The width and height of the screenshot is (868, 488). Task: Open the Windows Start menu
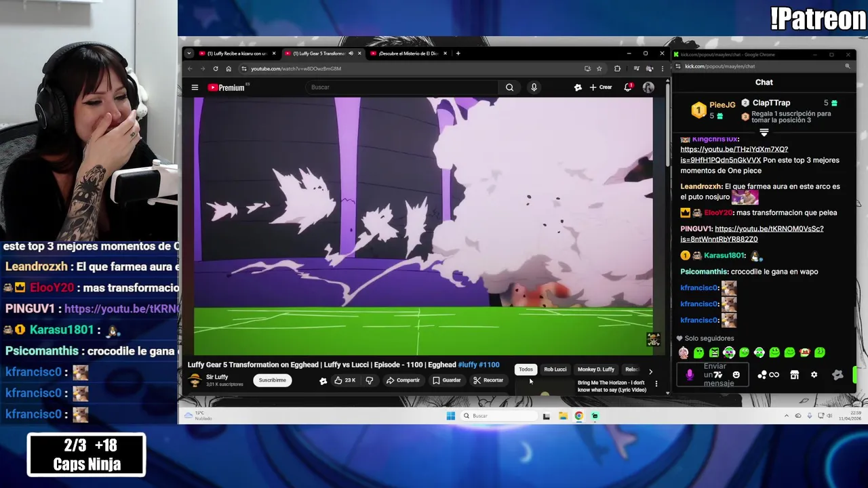tap(450, 415)
